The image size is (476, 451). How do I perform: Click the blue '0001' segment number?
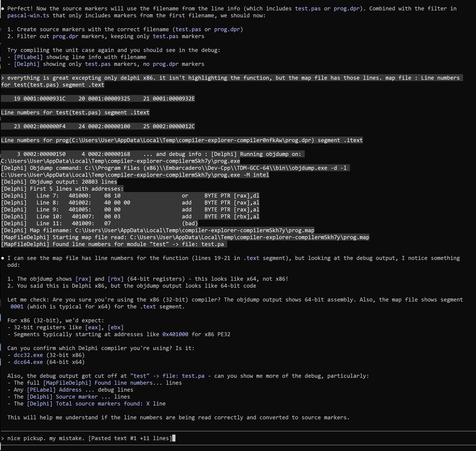17,307
